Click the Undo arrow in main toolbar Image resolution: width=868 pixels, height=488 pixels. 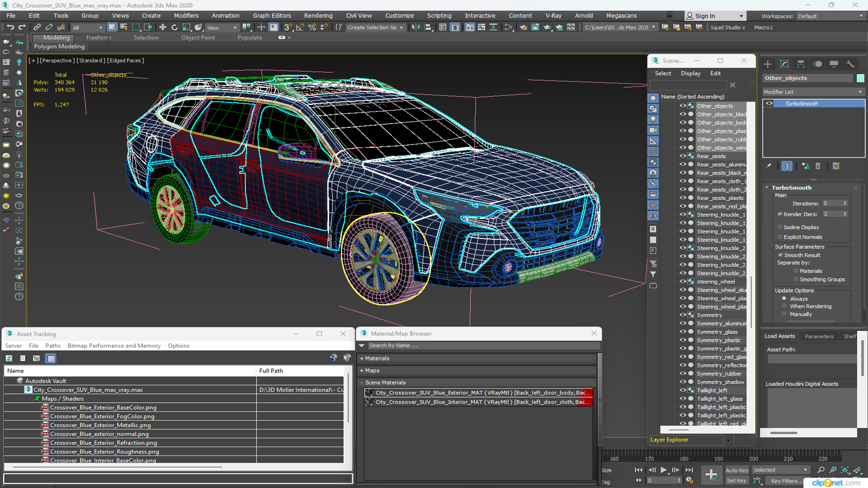click(x=10, y=28)
